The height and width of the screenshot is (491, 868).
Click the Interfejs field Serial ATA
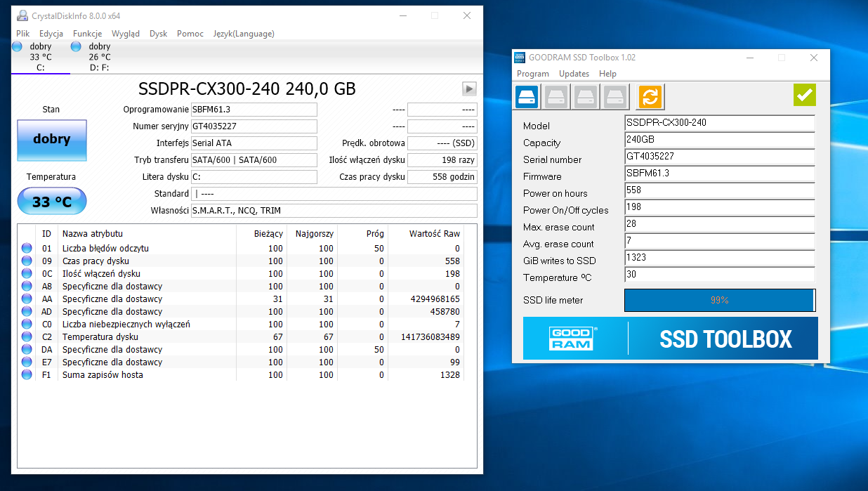coord(254,143)
